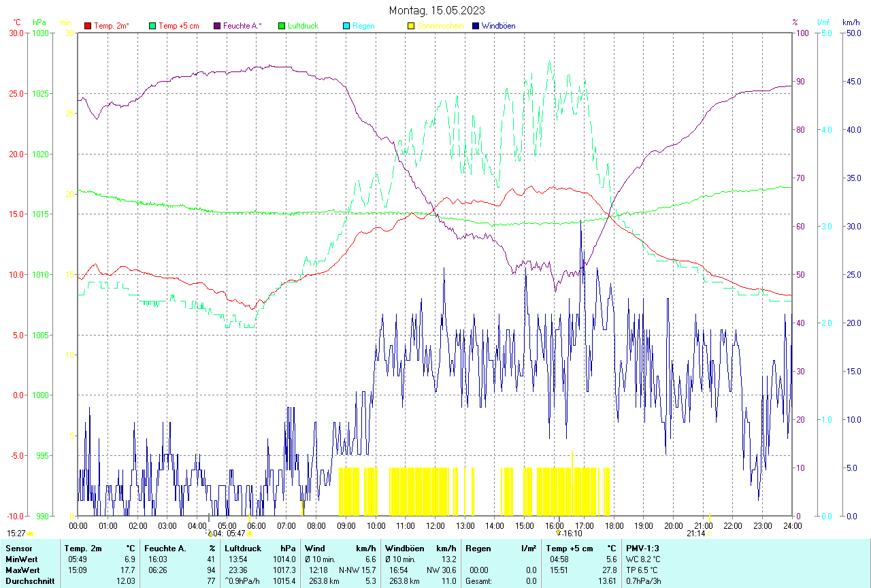This screenshot has height=588, width=871.
Task: Click the pressure minimum value 1014.0
Action: click(284, 559)
